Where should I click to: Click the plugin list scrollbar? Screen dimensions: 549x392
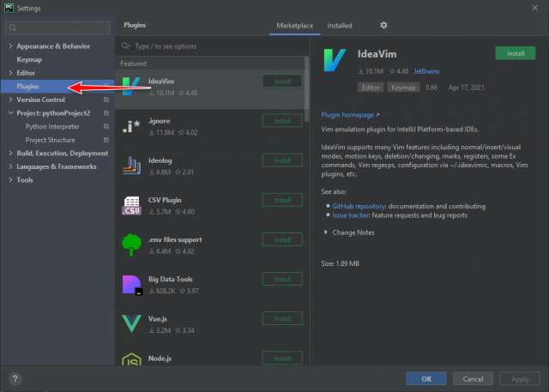point(307,89)
